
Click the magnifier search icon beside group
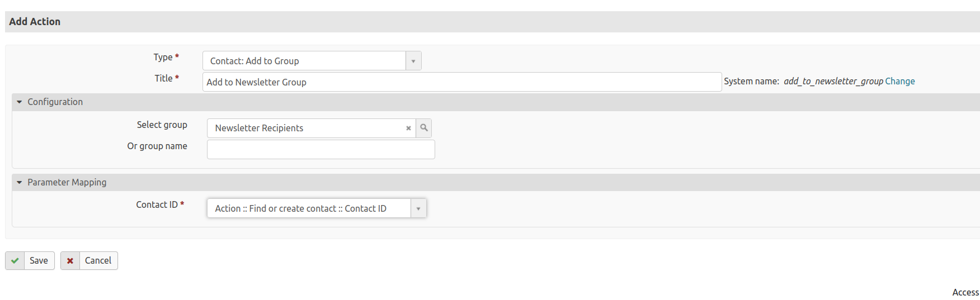pyautogui.click(x=424, y=128)
